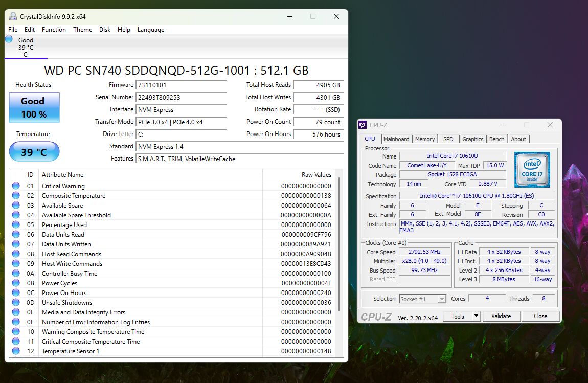Click status orb for Temperature Sensor 1 row
This screenshot has height=383, width=588.
(16, 351)
